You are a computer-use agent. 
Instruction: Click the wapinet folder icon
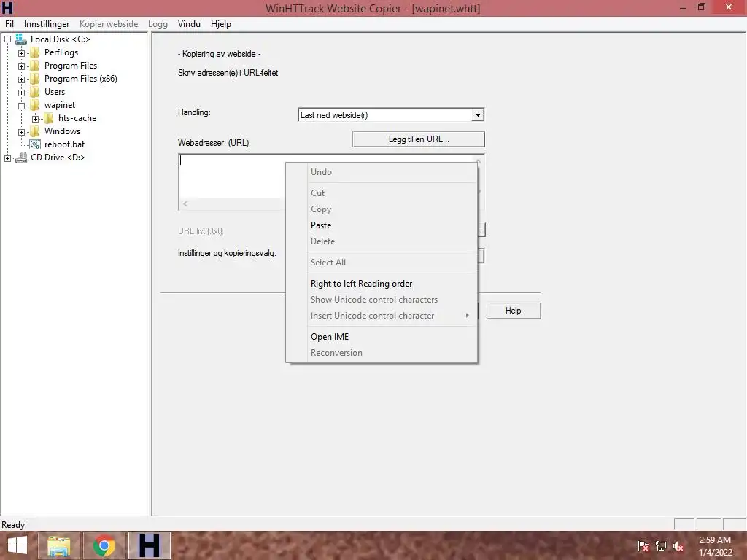click(x=35, y=105)
